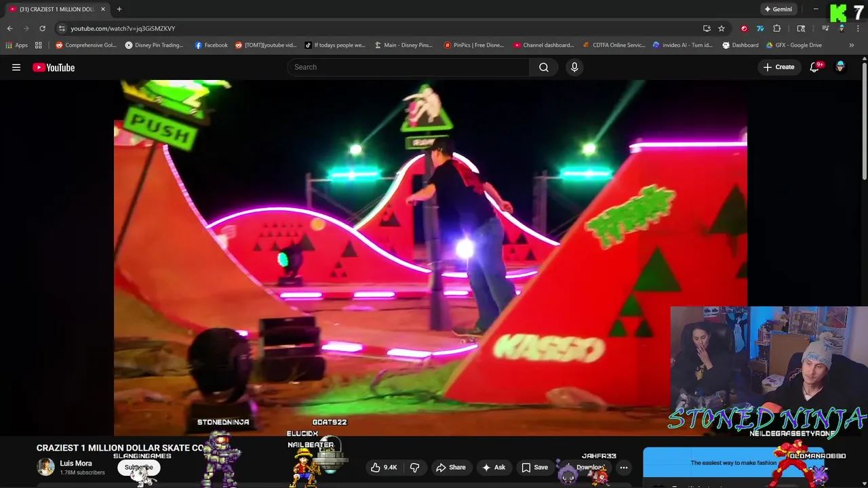This screenshot has width=868, height=488.
Task: View site information icon in address bar
Action: click(x=62, y=28)
